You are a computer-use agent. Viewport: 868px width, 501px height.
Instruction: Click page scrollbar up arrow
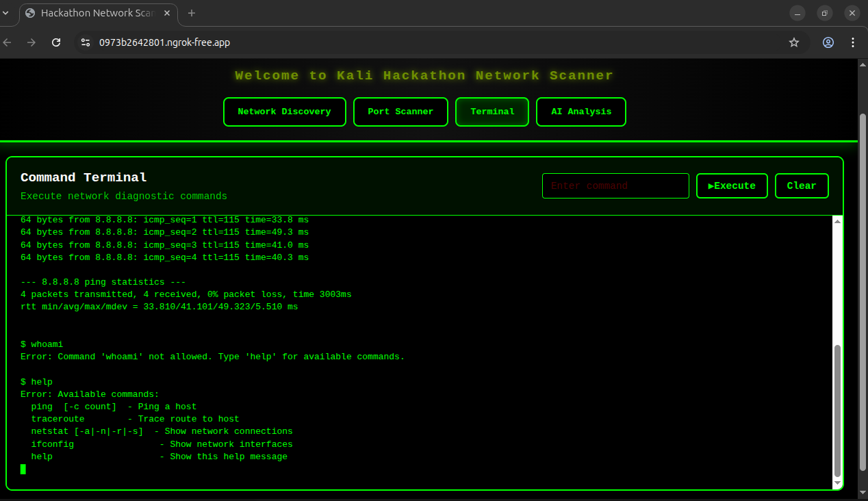(x=863, y=64)
